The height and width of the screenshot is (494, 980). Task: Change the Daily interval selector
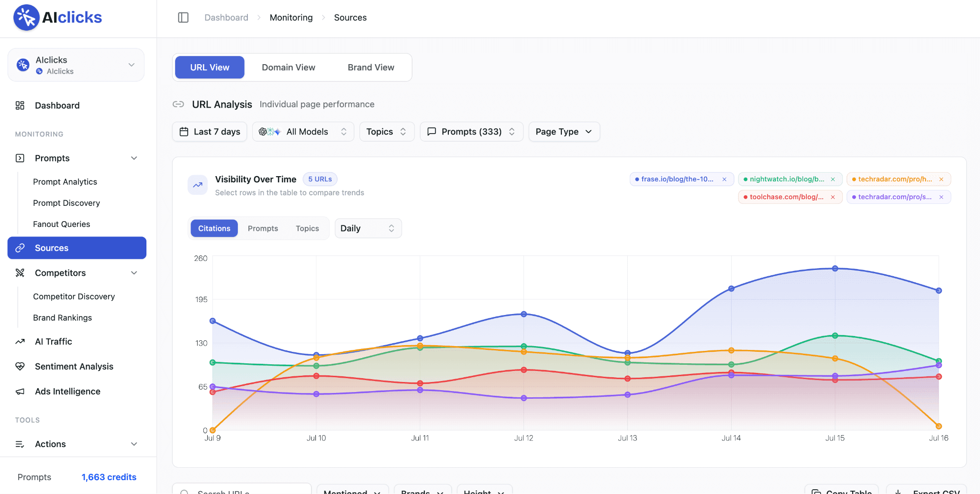(368, 228)
